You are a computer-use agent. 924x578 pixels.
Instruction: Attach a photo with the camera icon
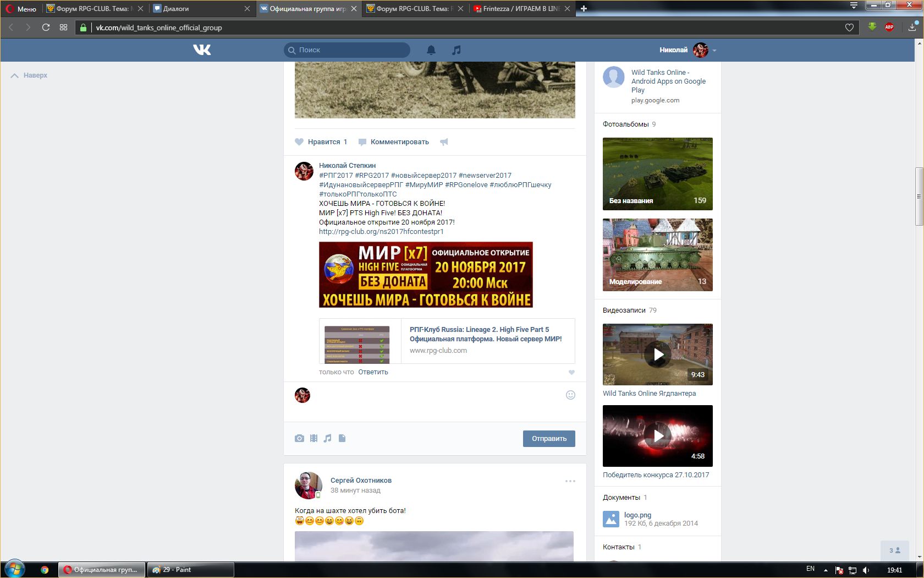(299, 438)
